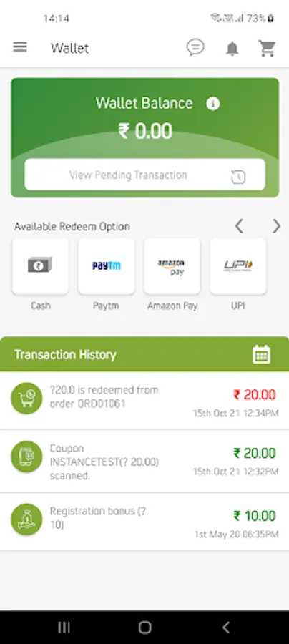Show previous redeem options with left chevron
The height and width of the screenshot is (644, 289).
click(x=239, y=226)
